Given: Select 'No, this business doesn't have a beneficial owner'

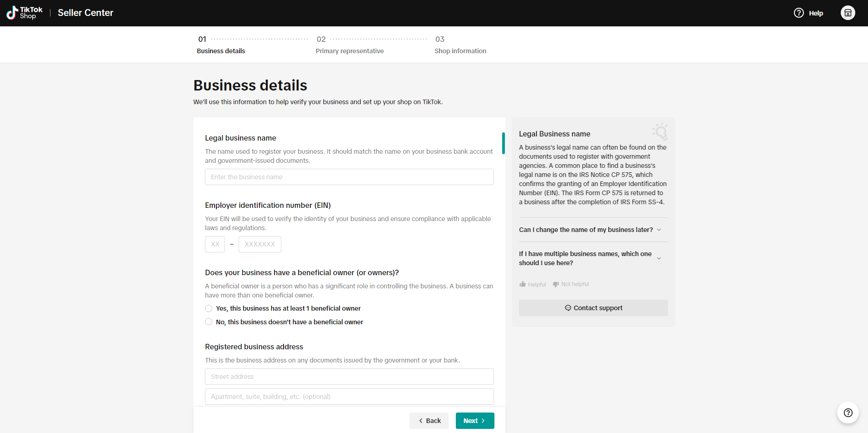Looking at the screenshot, I should (209, 322).
